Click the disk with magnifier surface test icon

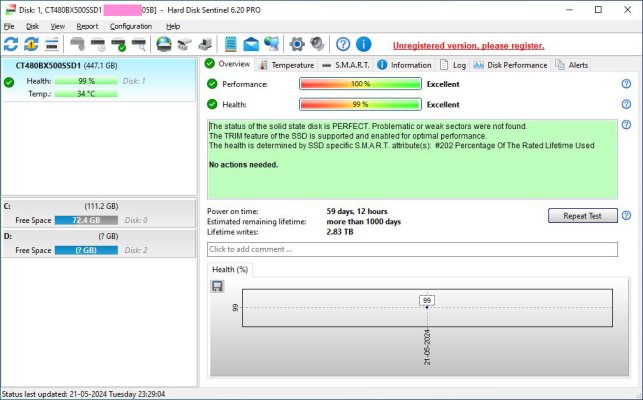(139, 44)
